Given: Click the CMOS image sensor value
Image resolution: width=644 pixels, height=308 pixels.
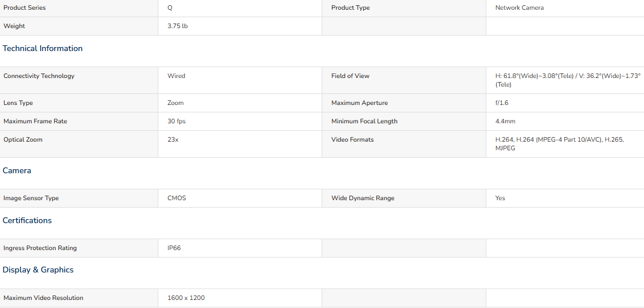Looking at the screenshot, I should pyautogui.click(x=177, y=198).
